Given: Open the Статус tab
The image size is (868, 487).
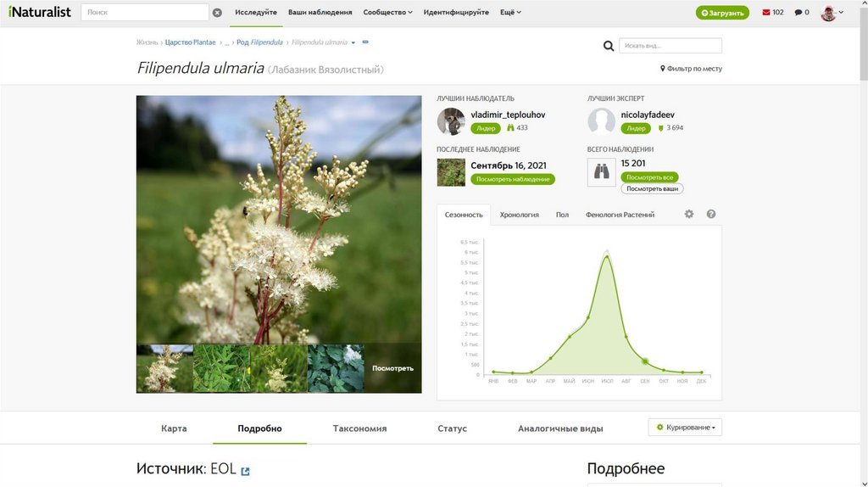Looking at the screenshot, I should pos(453,428).
